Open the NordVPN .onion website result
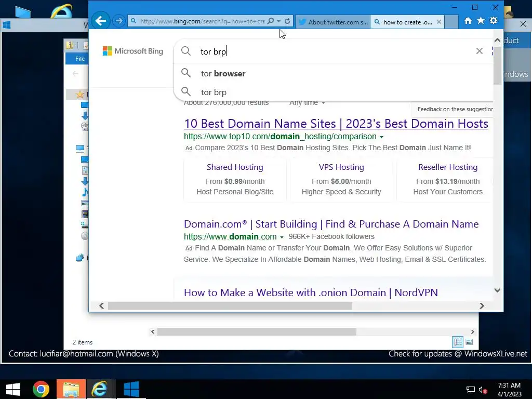The height and width of the screenshot is (399, 532). coord(311,293)
